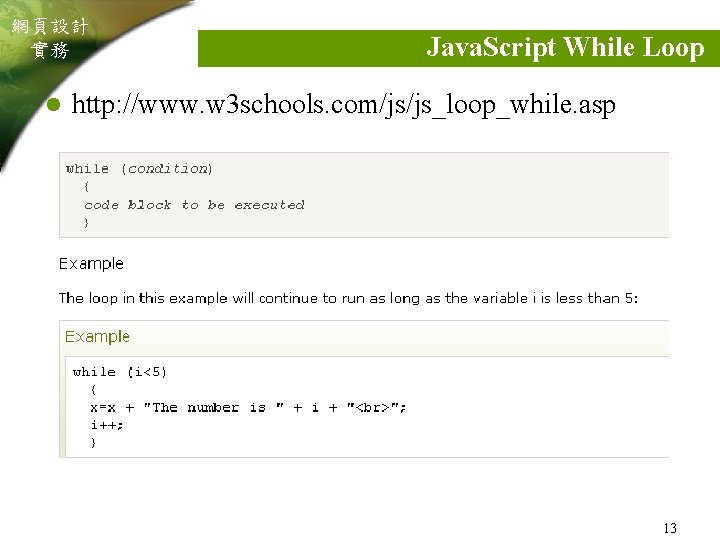Image resolution: width=720 pixels, height=540 pixels.
Task: Click the slide page number 13
Action: 670,528
